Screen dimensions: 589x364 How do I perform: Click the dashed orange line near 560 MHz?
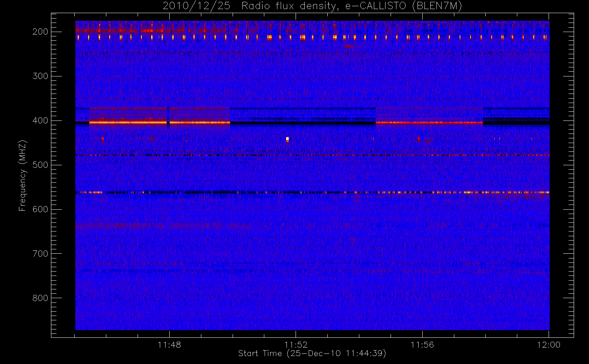pyautogui.click(x=473, y=192)
